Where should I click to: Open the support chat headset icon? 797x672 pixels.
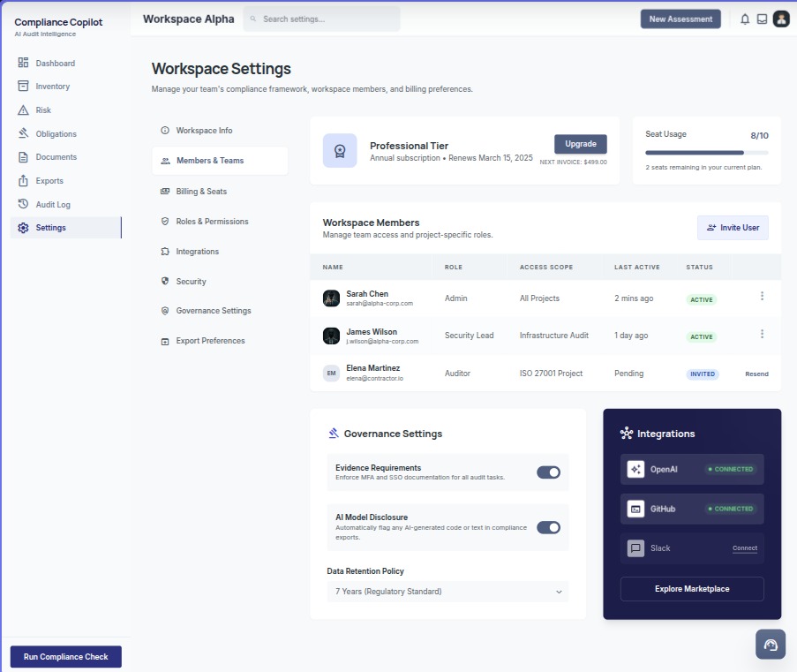pos(771,645)
